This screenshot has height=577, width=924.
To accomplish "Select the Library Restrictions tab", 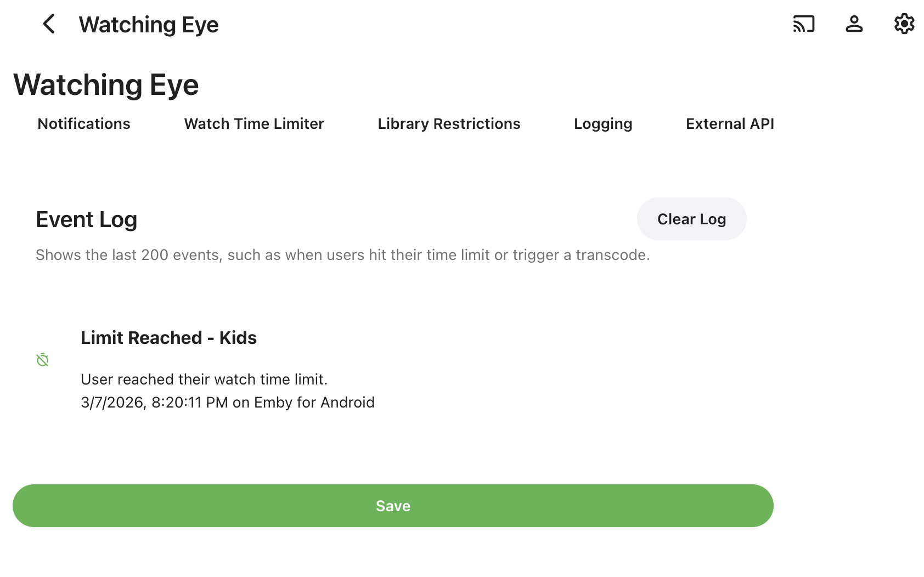I will 449,124.
